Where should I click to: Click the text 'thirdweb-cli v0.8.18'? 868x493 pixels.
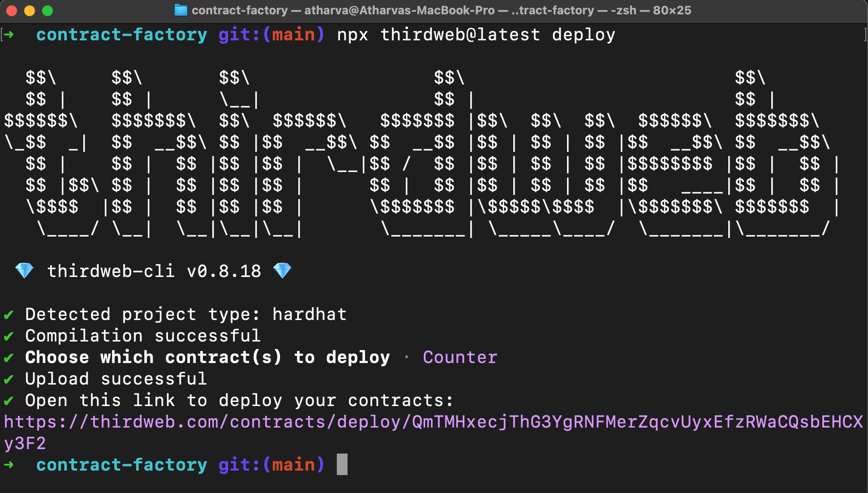(154, 271)
